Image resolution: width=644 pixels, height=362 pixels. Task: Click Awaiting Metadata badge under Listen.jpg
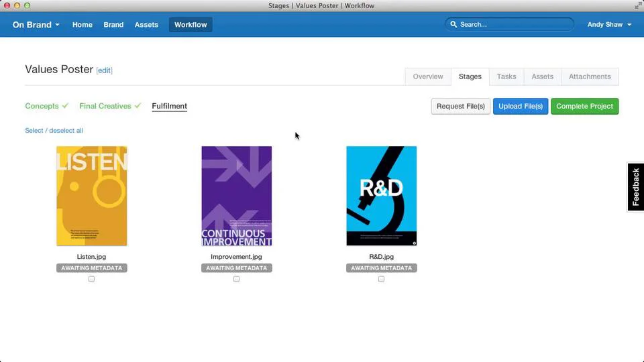pos(92,268)
